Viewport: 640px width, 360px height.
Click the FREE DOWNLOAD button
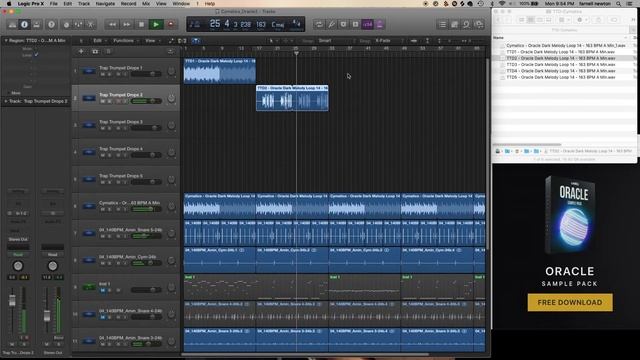570,302
